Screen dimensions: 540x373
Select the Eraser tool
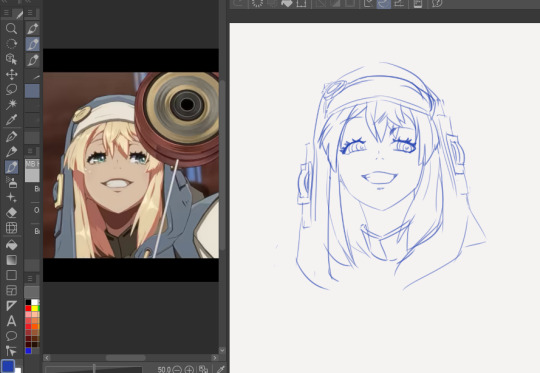click(11, 213)
